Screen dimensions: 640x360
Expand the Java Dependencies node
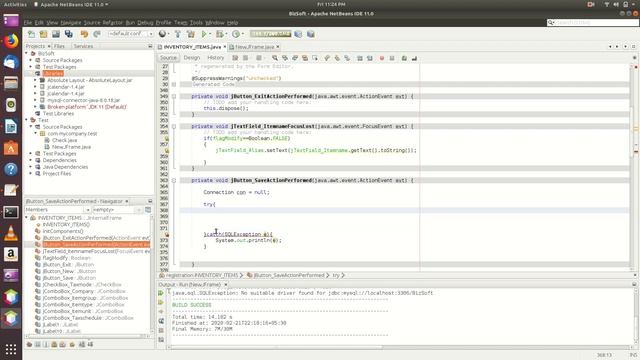(31, 167)
